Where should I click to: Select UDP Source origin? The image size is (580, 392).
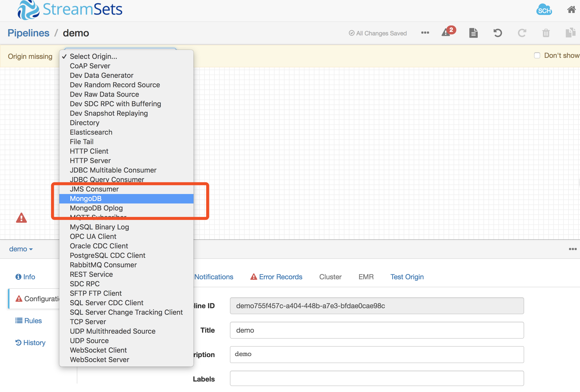pyautogui.click(x=126, y=341)
